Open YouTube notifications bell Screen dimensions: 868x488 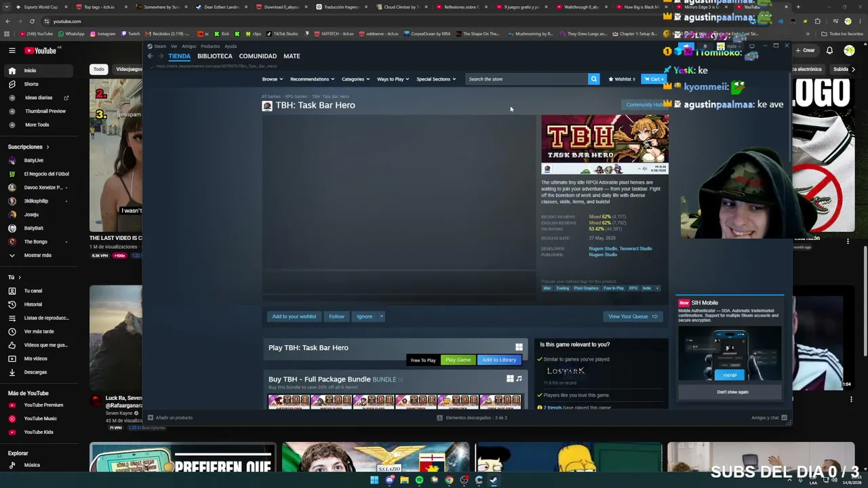click(829, 50)
